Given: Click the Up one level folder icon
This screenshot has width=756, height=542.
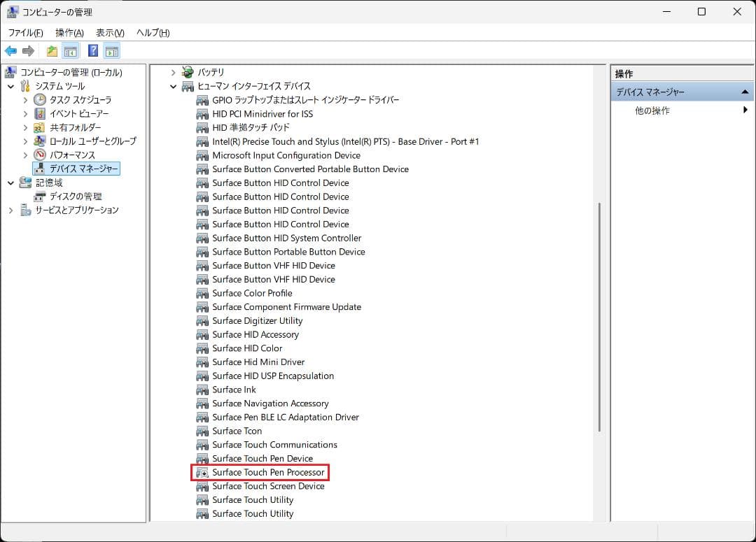Looking at the screenshot, I should point(52,50).
